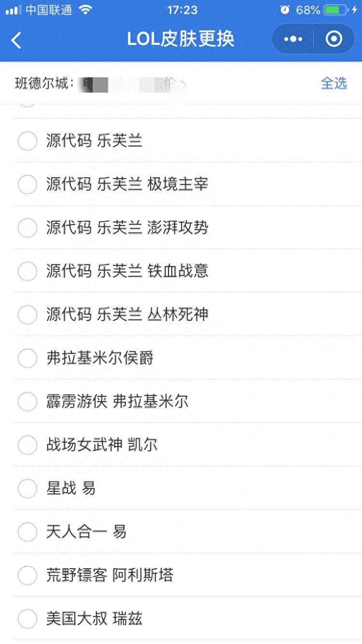Check the 源代码 乐芙兰 铁血战意 option

[x=28, y=271]
